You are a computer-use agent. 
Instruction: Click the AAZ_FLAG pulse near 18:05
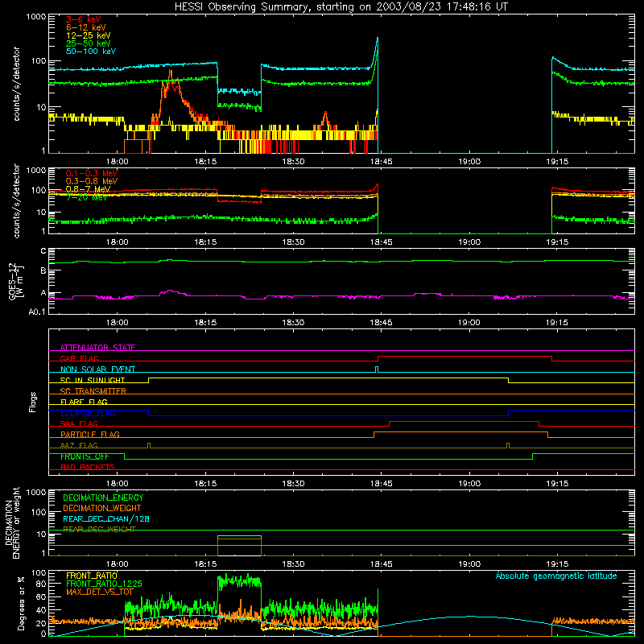149,445
